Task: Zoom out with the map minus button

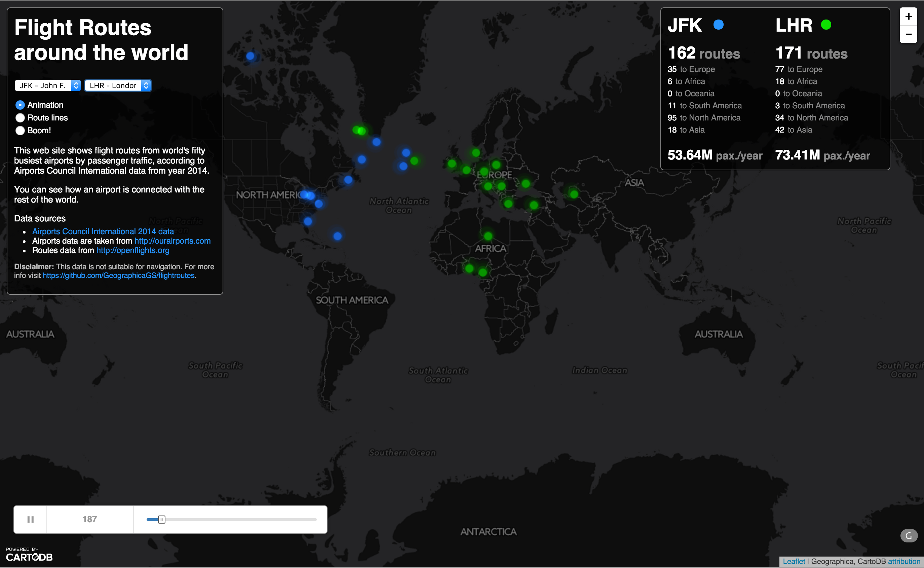Action: click(908, 34)
